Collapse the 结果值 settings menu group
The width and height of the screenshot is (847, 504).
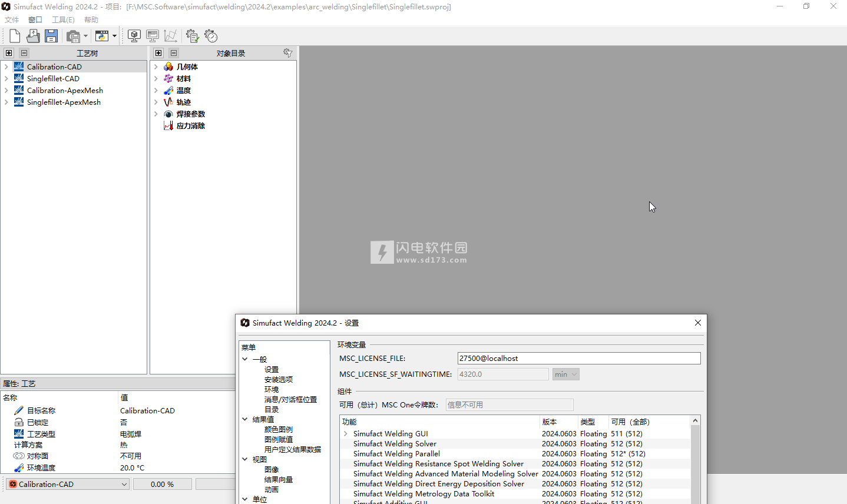[245, 419]
